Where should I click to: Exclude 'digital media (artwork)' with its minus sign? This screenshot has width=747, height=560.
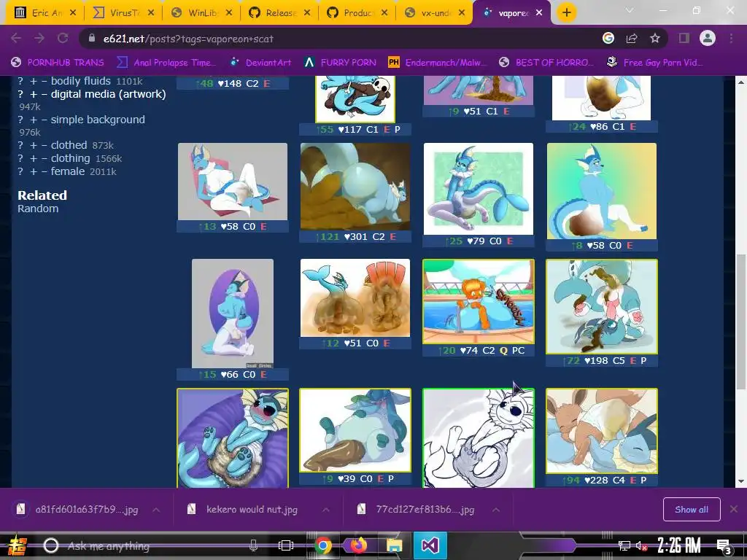point(44,95)
